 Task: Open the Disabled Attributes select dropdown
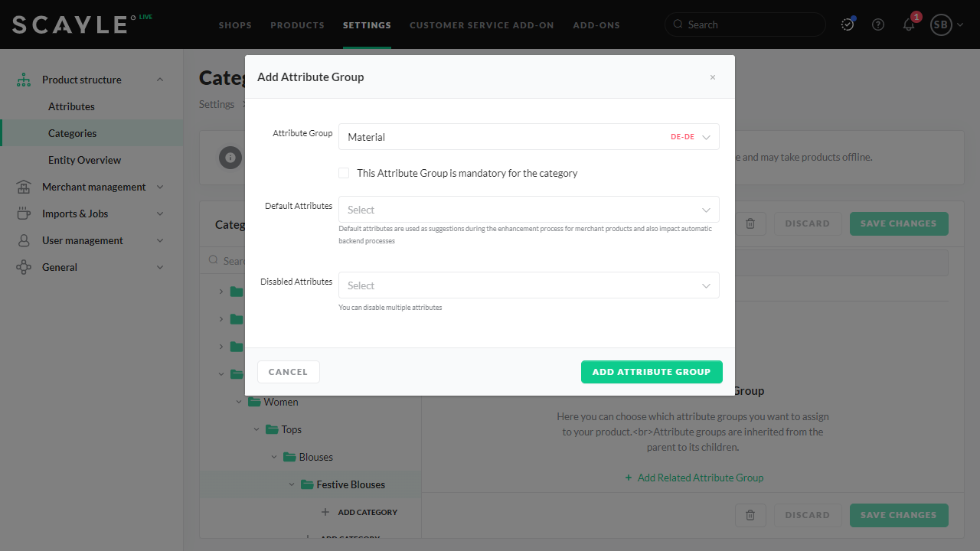[528, 285]
